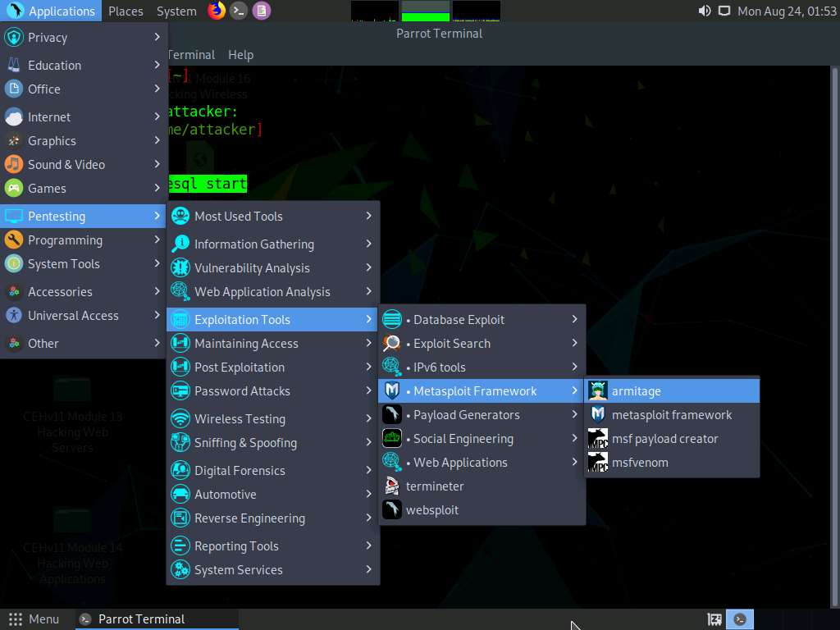This screenshot has height=630, width=840.
Task: Click the Social Engineering icon
Action: pyautogui.click(x=392, y=439)
